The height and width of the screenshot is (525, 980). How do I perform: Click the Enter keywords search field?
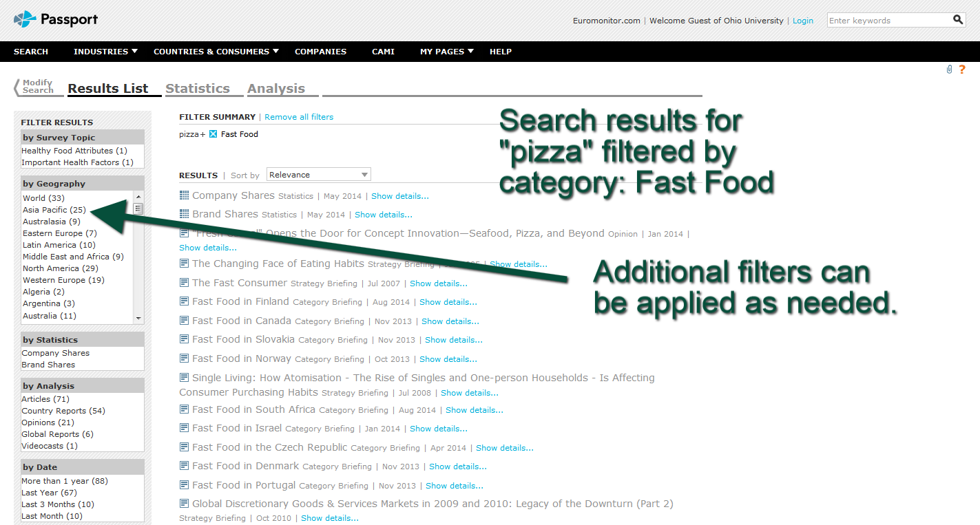coord(889,20)
